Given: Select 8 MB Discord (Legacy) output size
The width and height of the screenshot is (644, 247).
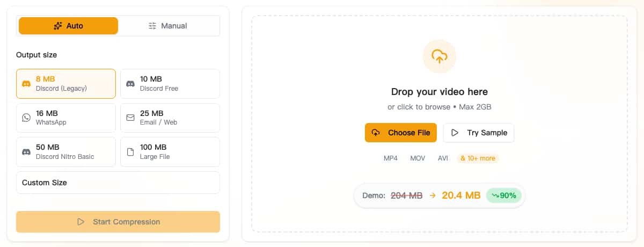Looking at the screenshot, I should click(66, 84).
